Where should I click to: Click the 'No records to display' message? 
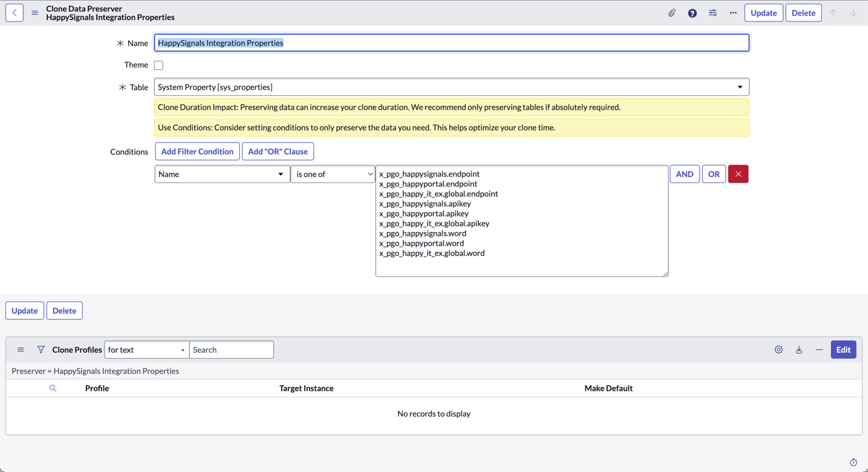pyautogui.click(x=434, y=414)
